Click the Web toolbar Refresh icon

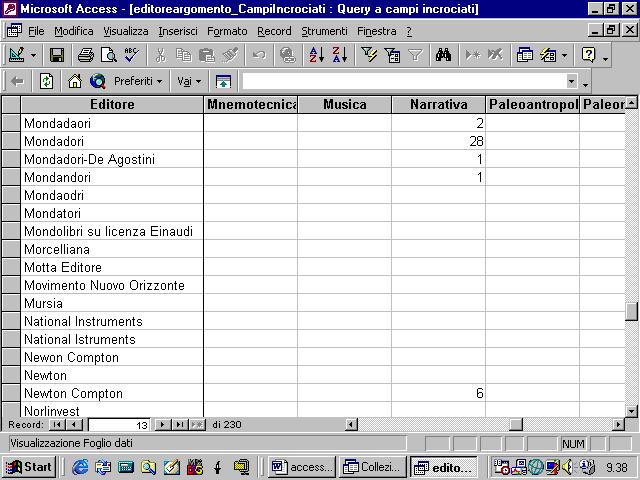click(46, 81)
